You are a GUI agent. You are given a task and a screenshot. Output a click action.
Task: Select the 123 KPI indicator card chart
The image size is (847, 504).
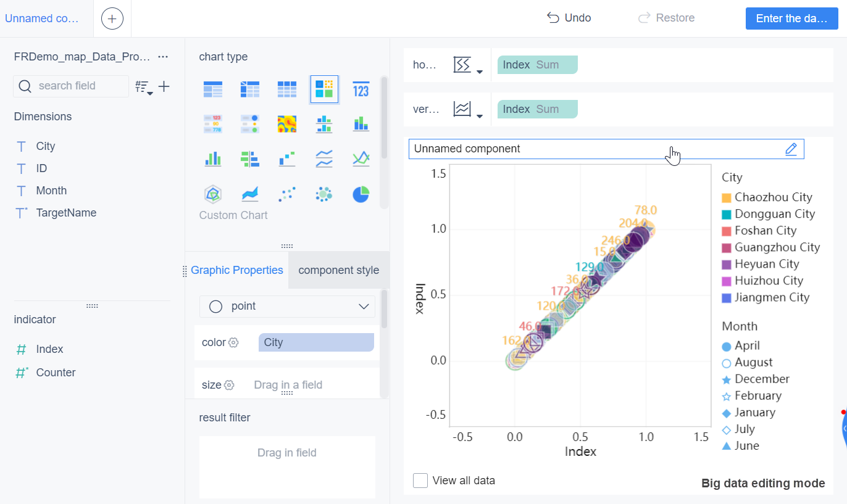pyautogui.click(x=361, y=89)
